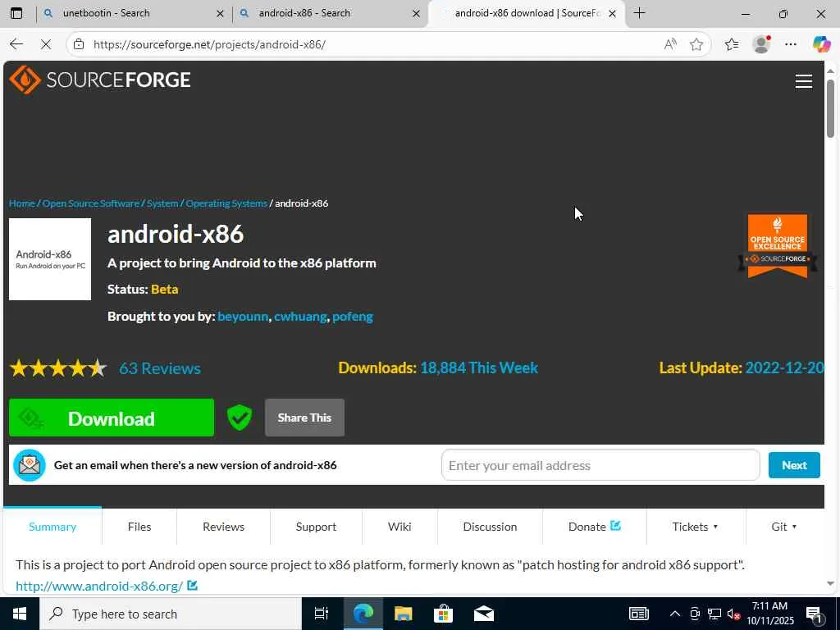840x630 pixels.
Task: Open the tab actions menu icon
Action: [16, 13]
